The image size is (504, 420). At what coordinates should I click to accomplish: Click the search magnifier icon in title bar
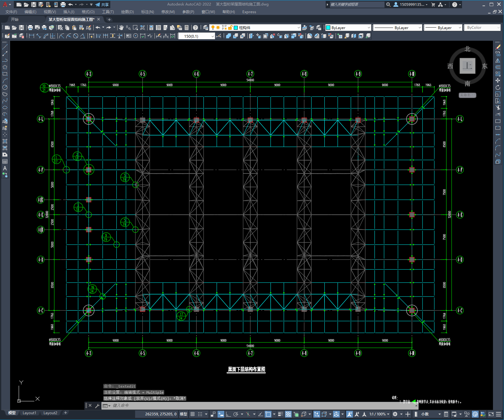tap(388, 5)
